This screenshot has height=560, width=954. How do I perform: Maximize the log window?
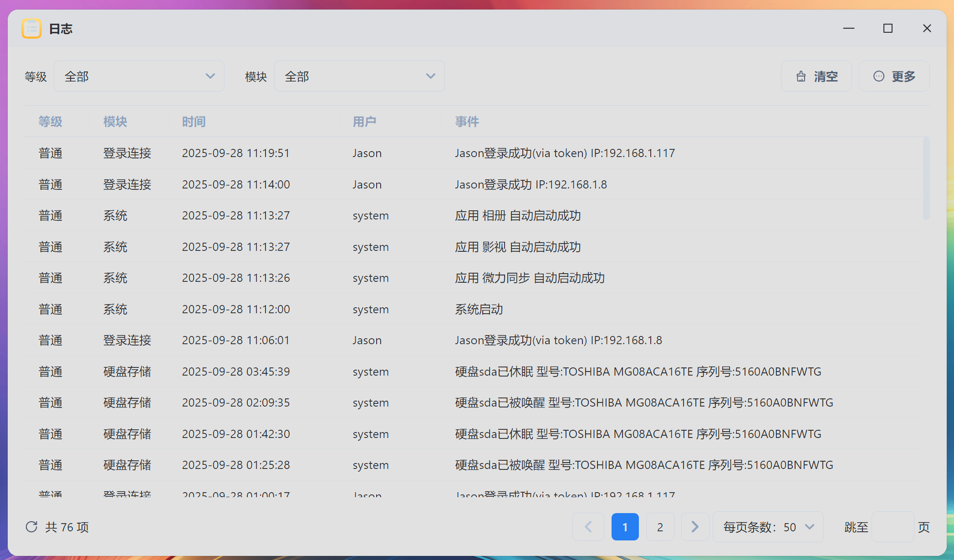(x=888, y=29)
